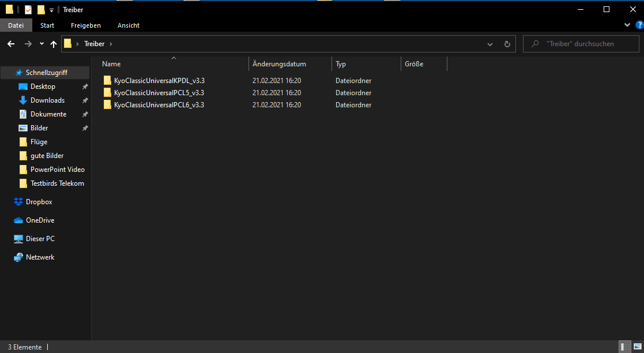The image size is (644, 353).
Task: Select the KyoClassicUniversalPCL5_v3.3 folder
Action: (159, 93)
